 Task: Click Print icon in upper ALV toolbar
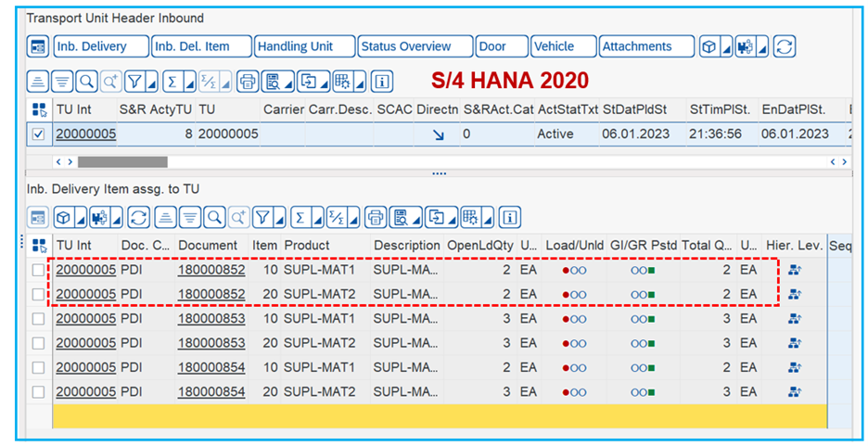coord(248,82)
